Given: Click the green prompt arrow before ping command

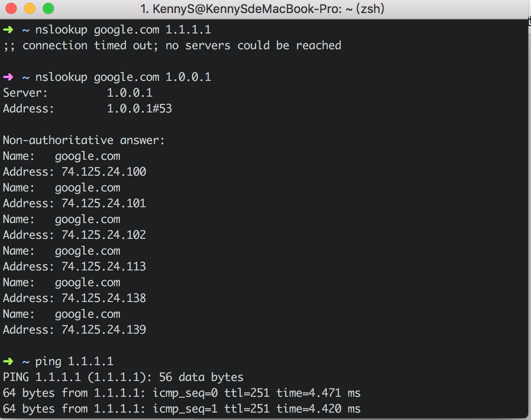Looking at the screenshot, I should (8, 361).
